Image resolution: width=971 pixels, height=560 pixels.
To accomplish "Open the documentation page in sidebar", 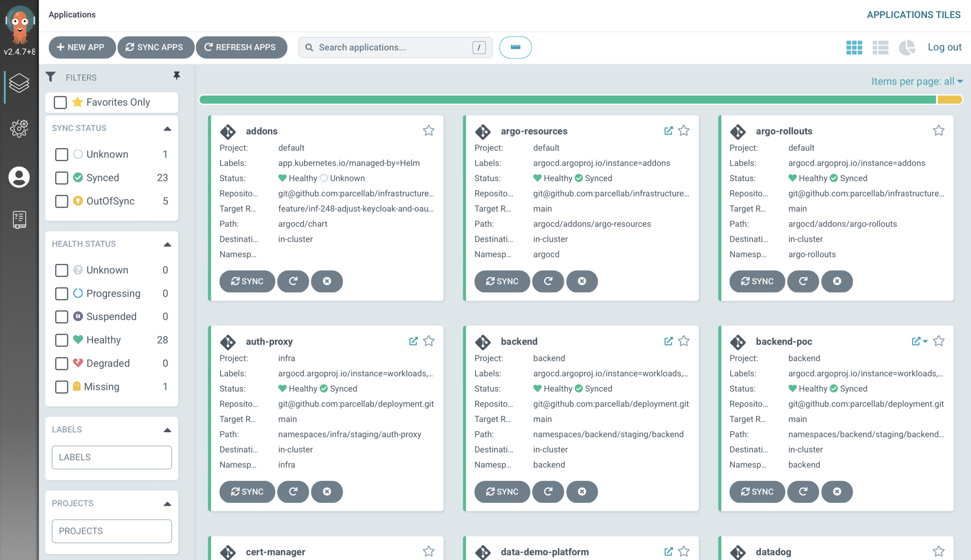I will tap(19, 220).
